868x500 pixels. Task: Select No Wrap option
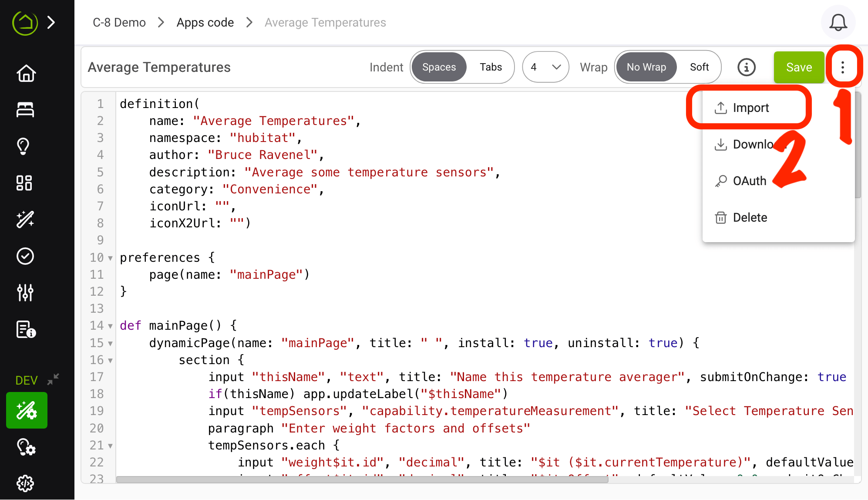click(646, 67)
